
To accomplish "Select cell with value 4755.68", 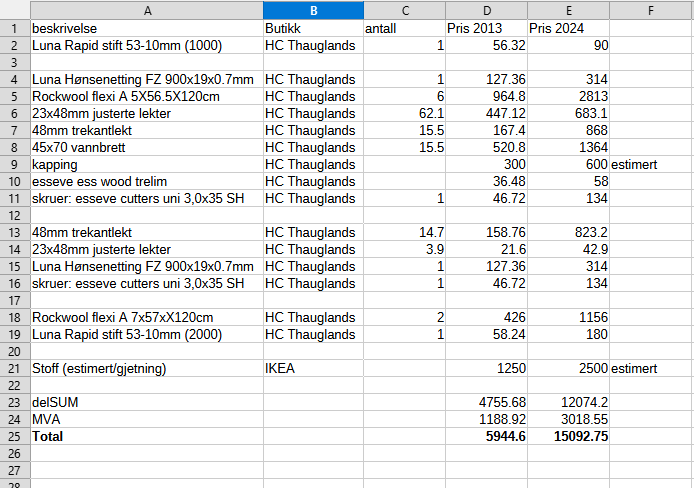I will pos(486,402).
